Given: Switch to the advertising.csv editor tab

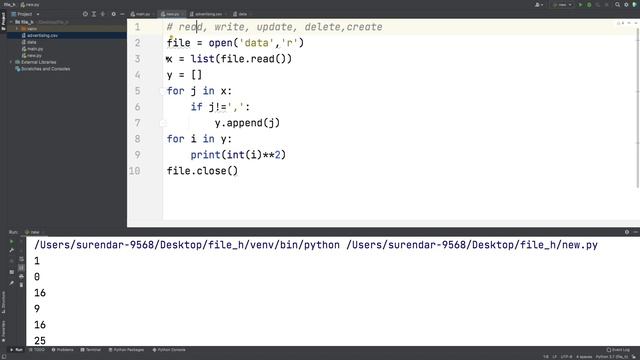Looking at the screenshot, I should click(x=207, y=14).
